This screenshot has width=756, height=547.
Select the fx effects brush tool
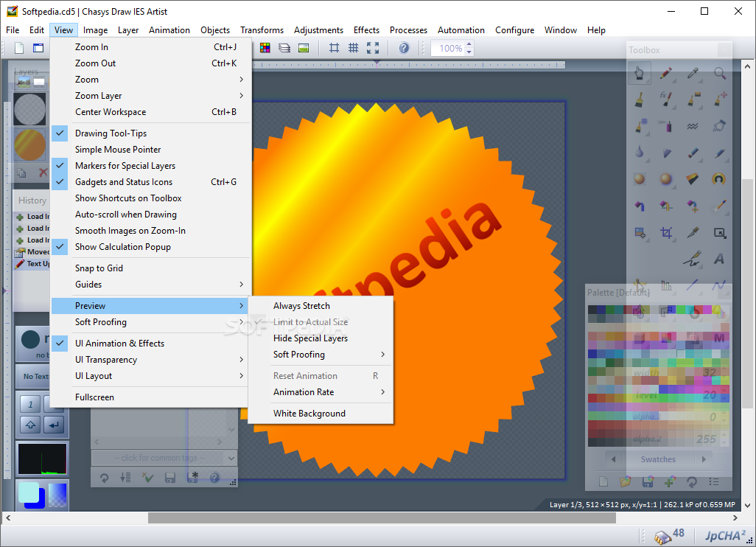666,100
